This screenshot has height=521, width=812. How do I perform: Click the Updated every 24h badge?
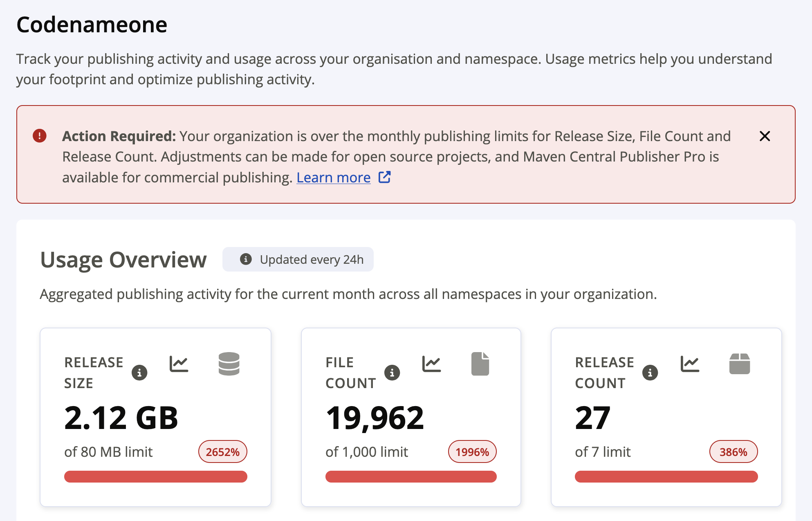click(298, 259)
